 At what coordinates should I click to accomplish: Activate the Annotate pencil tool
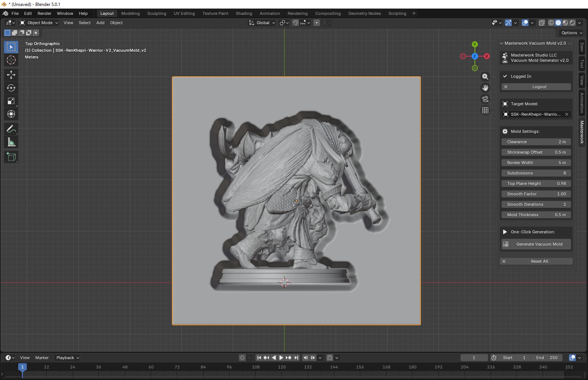coord(11,129)
